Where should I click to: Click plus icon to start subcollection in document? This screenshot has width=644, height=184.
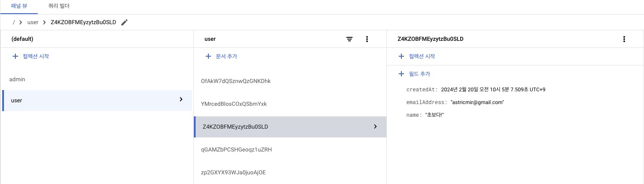pos(401,56)
